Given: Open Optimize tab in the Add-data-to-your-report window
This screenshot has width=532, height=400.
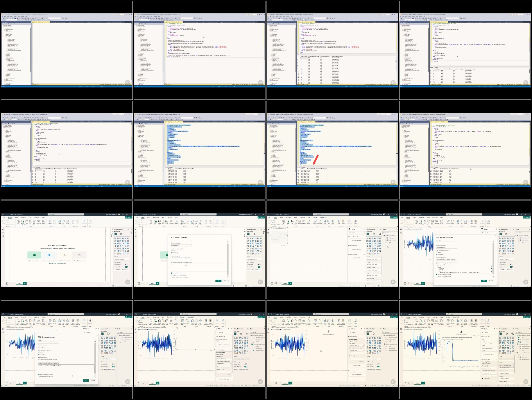Looking at the screenshot, I should pyautogui.click(x=37, y=217).
